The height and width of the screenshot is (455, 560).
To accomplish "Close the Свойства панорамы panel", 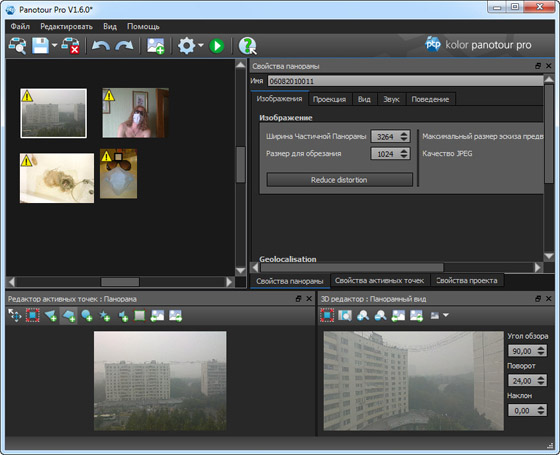I will (x=549, y=66).
